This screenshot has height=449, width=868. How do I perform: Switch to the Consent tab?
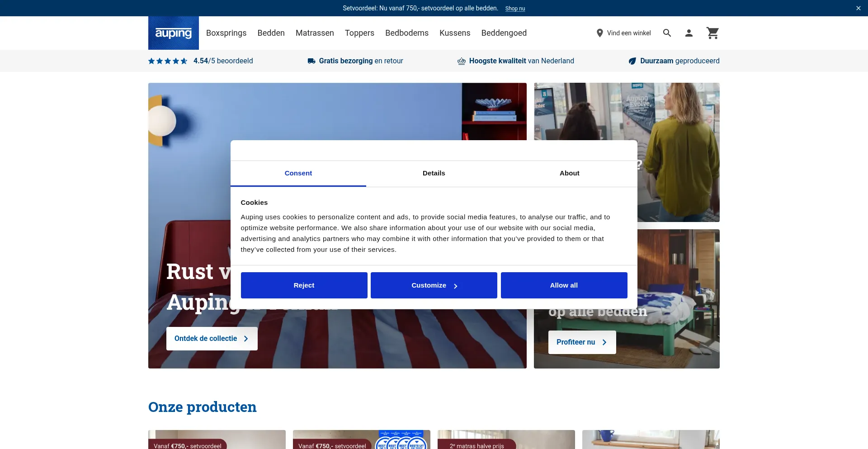click(x=298, y=174)
